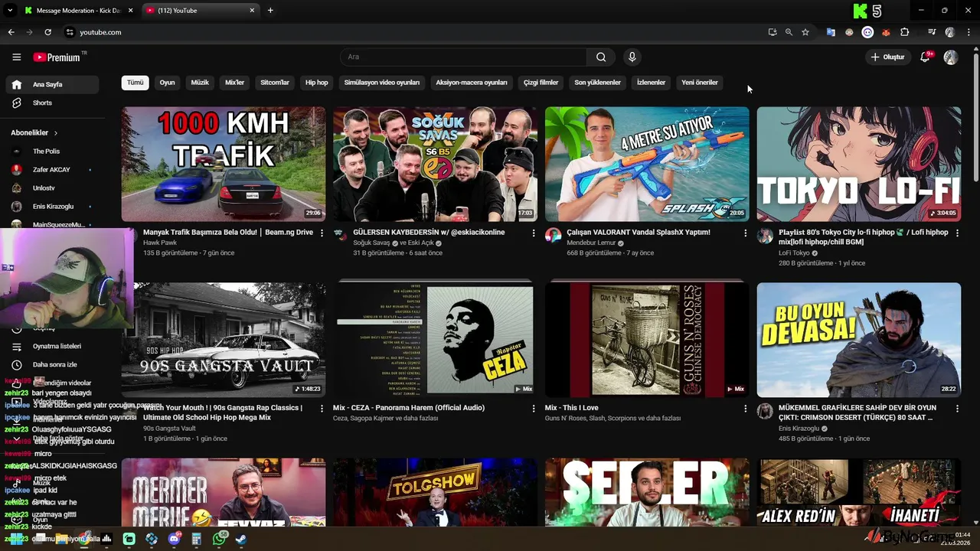Open the tab search dropdown arrow
Viewport: 980px width, 551px height.
click(x=11, y=11)
